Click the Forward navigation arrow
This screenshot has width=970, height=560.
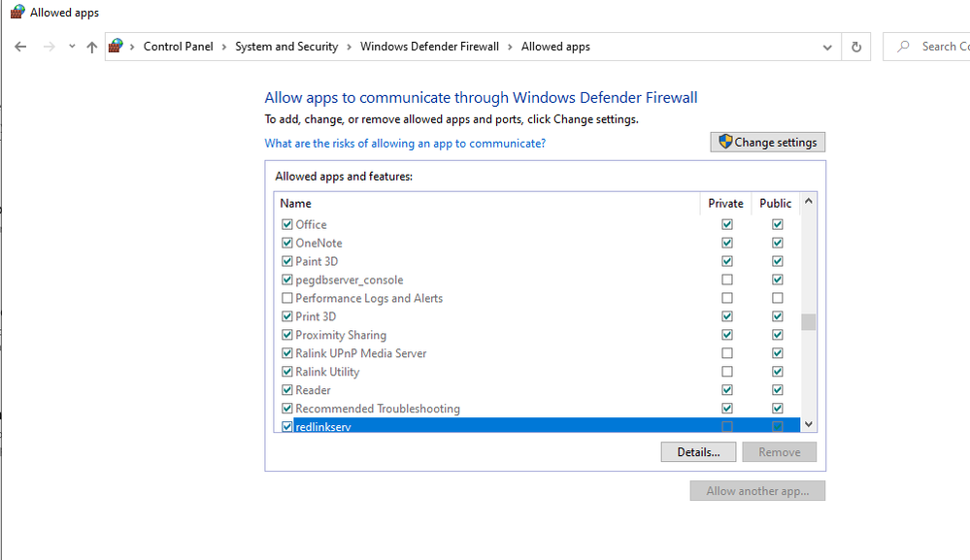[49, 47]
